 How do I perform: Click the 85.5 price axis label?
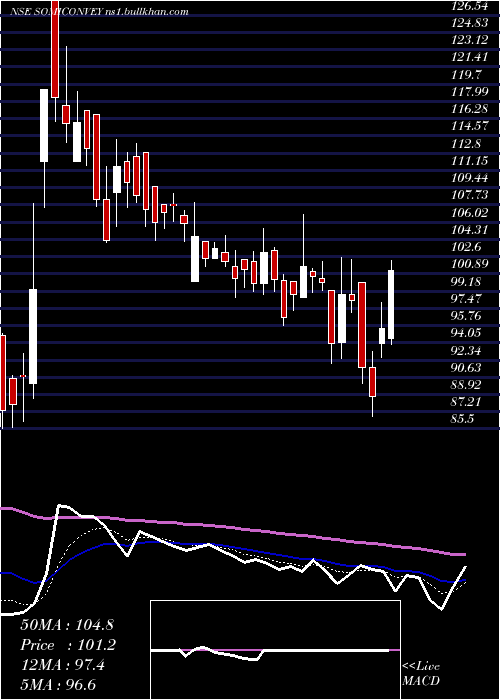click(463, 419)
